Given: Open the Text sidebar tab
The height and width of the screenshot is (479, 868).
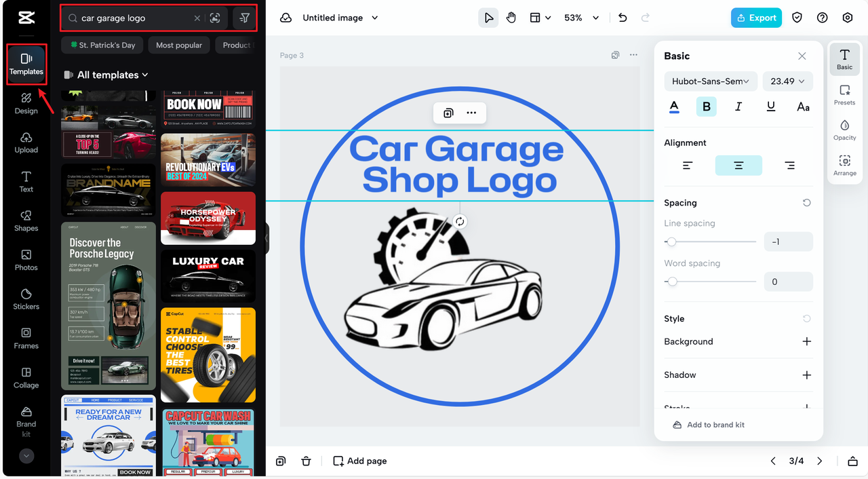Looking at the screenshot, I should pos(26,182).
